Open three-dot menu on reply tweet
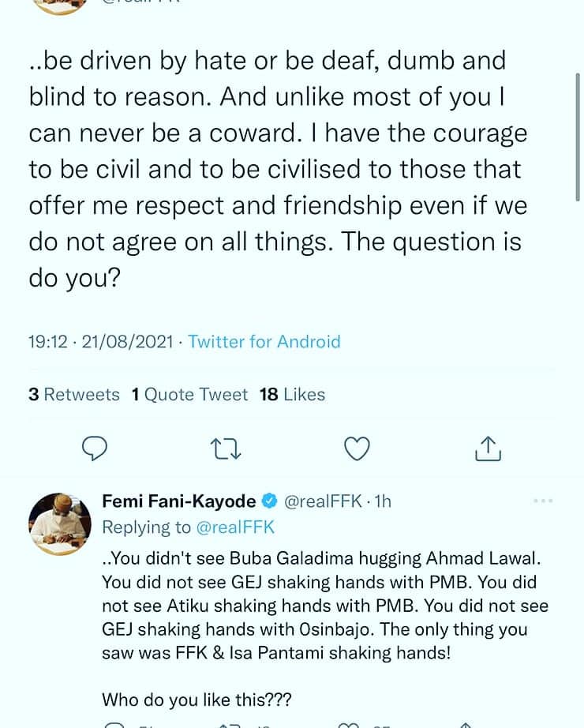Screen dimensions: 584x728 click(x=544, y=501)
